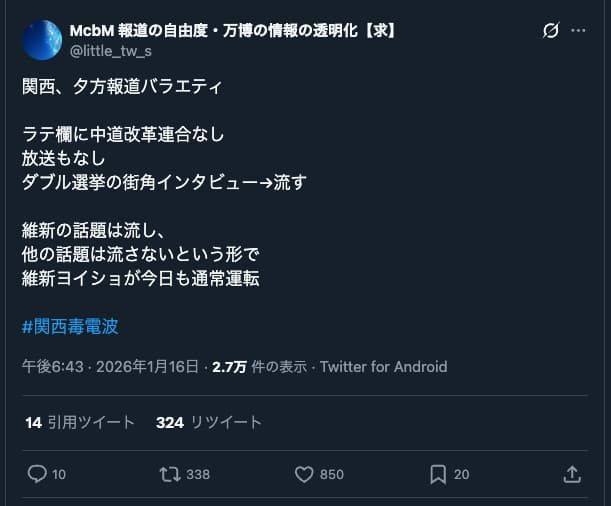This screenshot has width=611, height=506.
Task: Click the Grok circle-slash icon
Action: (x=551, y=31)
